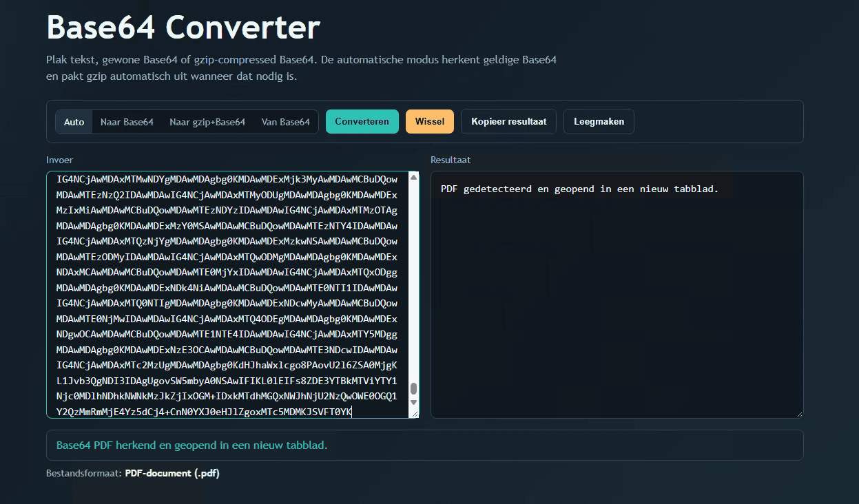This screenshot has height=504, width=859.
Task: Click the description paragraph starting 'Plak tekst'
Action: tap(302, 67)
